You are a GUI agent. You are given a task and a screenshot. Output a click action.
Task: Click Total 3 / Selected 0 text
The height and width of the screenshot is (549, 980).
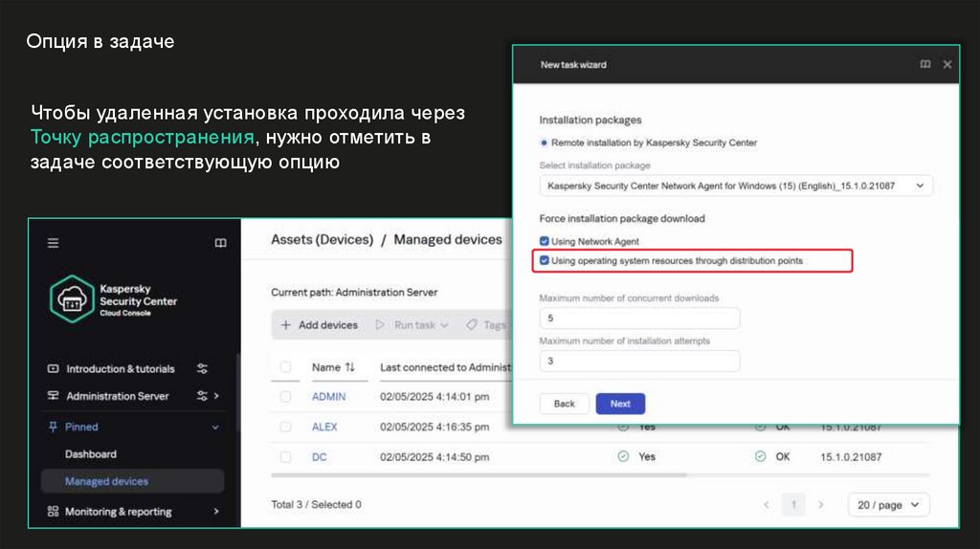tap(316, 505)
